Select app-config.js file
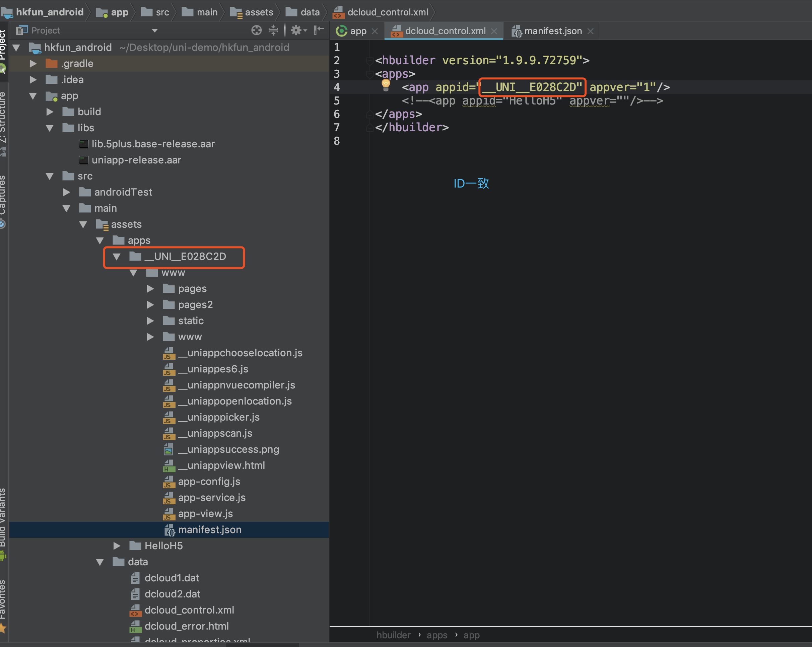 click(202, 482)
